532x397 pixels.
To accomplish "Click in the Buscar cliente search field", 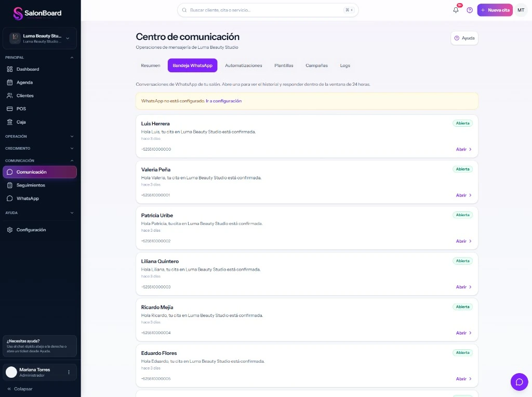I will 268,10.
